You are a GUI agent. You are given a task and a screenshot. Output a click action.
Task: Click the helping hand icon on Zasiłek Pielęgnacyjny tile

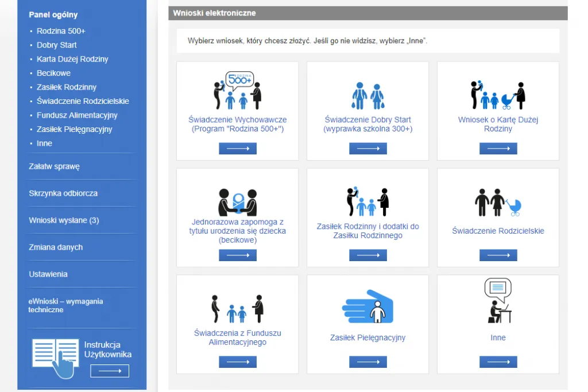coord(367,305)
